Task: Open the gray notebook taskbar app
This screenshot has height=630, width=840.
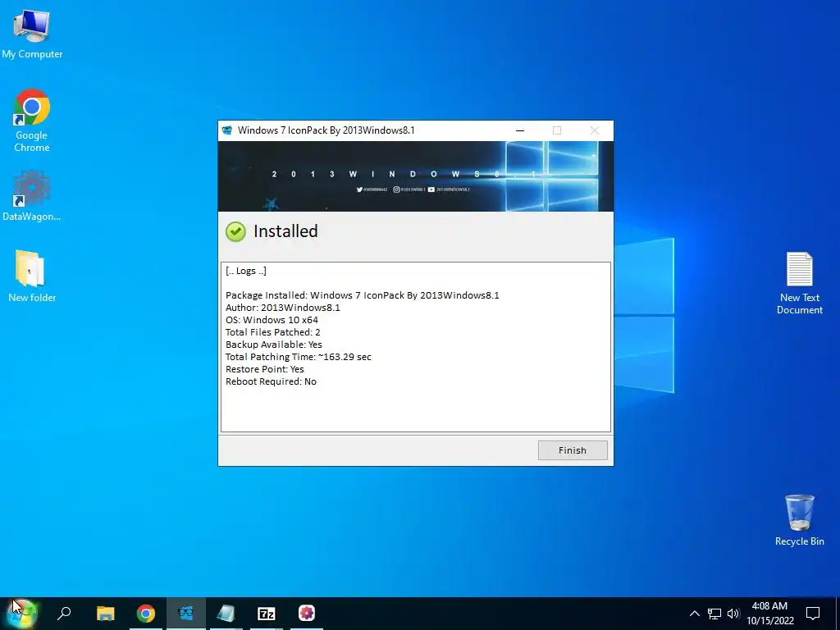Action: pos(226,614)
